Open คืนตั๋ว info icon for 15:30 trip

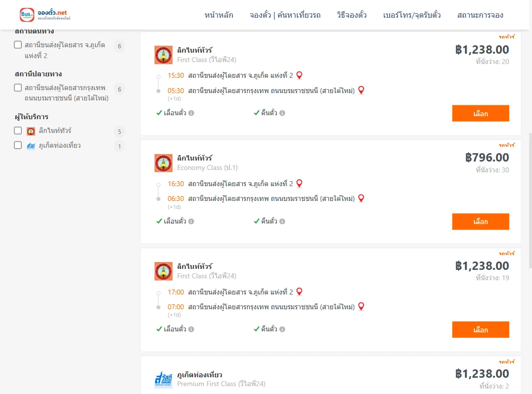tap(282, 113)
